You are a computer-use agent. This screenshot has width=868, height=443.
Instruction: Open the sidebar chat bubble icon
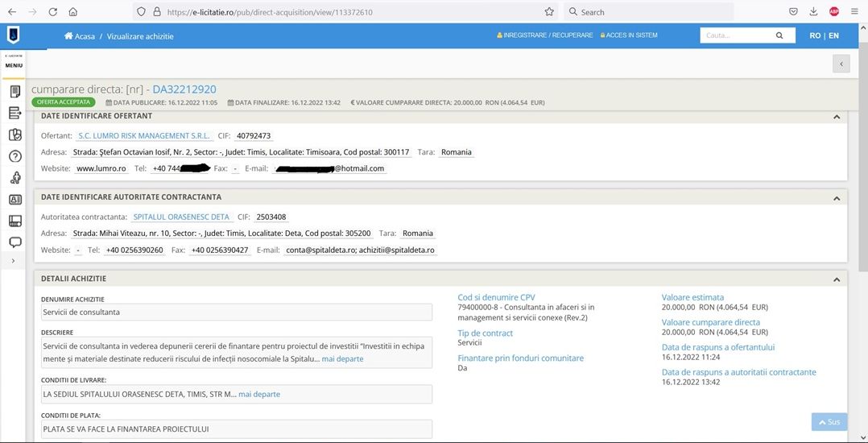point(15,242)
